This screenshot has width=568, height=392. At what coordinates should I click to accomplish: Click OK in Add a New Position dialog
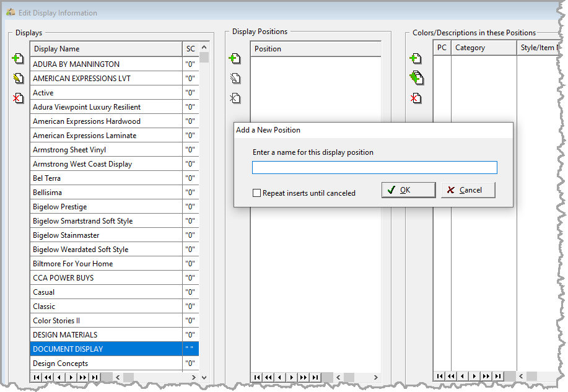pos(409,190)
